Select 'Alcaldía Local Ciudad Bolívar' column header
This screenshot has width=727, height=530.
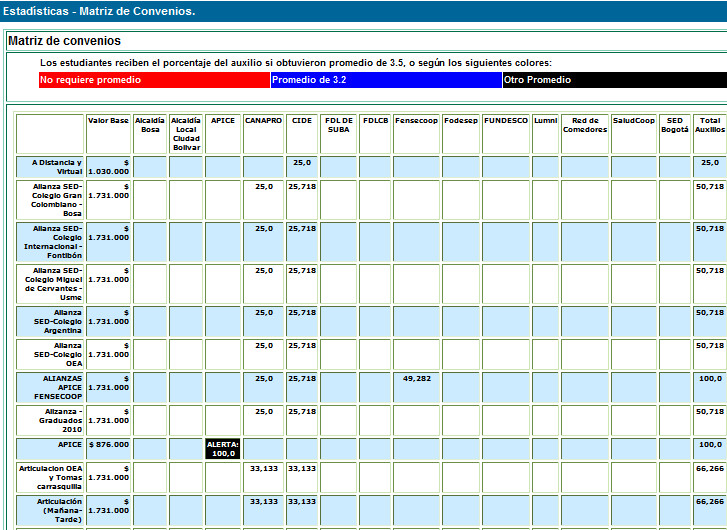(186, 134)
